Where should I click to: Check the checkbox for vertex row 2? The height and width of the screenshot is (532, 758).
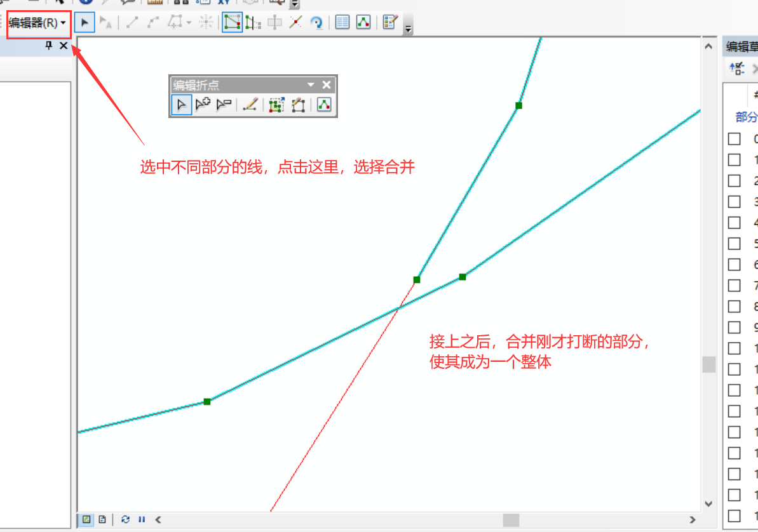(734, 181)
